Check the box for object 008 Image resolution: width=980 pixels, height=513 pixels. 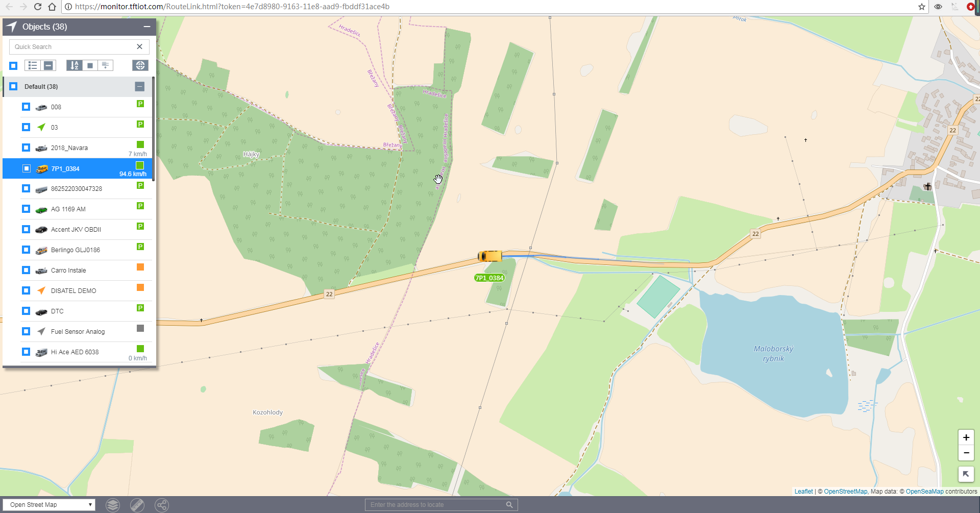click(x=26, y=107)
